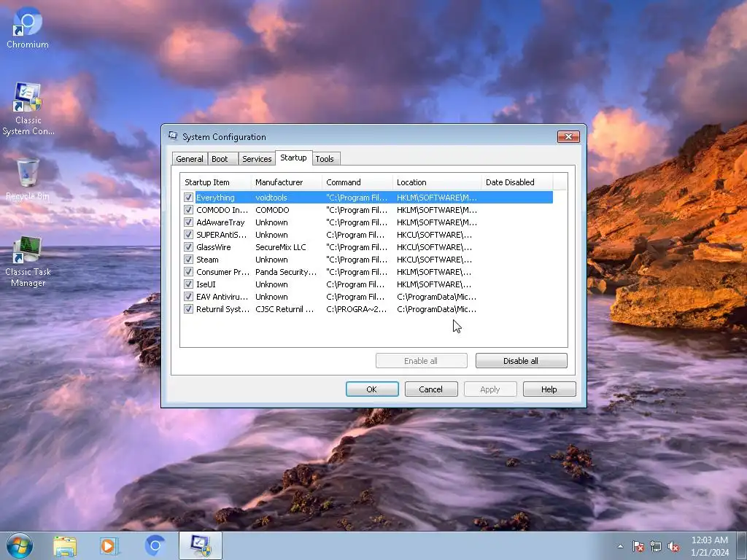Uncheck the AdAwareTray startup item
This screenshot has height=560, width=747.
(x=188, y=222)
